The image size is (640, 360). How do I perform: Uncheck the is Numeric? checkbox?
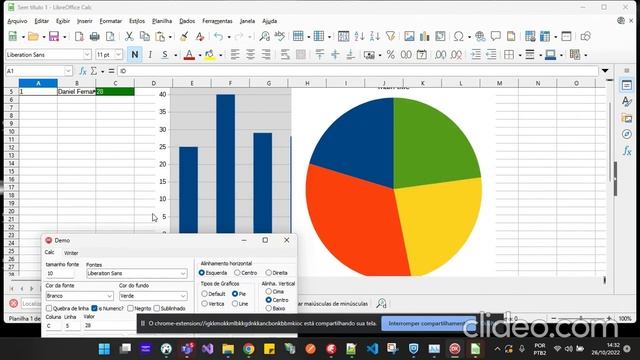coord(94,308)
